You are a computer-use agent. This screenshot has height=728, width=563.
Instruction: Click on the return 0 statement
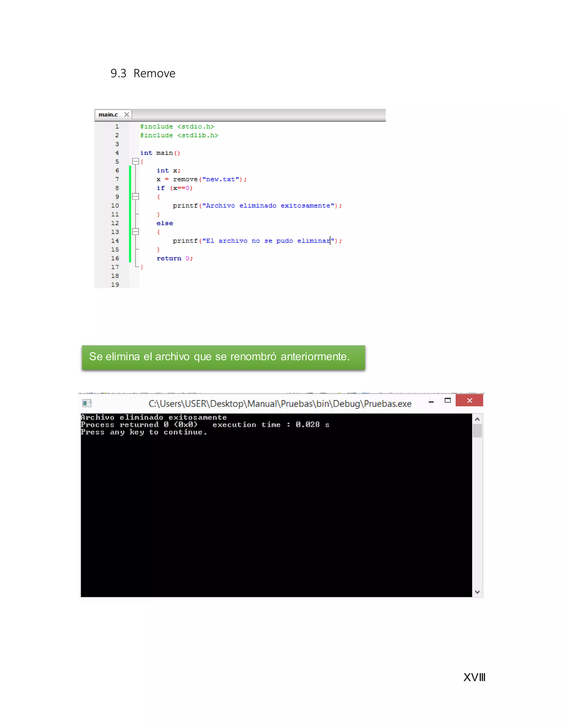tap(175, 258)
